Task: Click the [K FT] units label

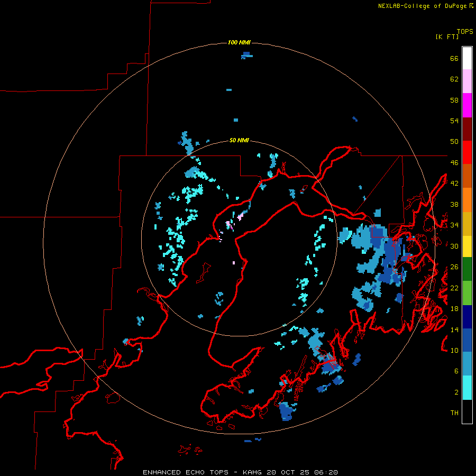Action: click(x=447, y=36)
